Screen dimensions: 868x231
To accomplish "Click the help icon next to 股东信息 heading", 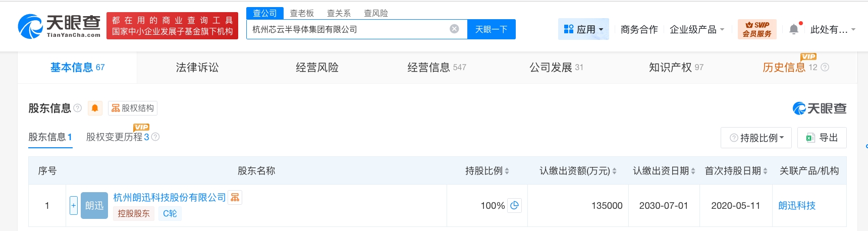I will [x=78, y=108].
